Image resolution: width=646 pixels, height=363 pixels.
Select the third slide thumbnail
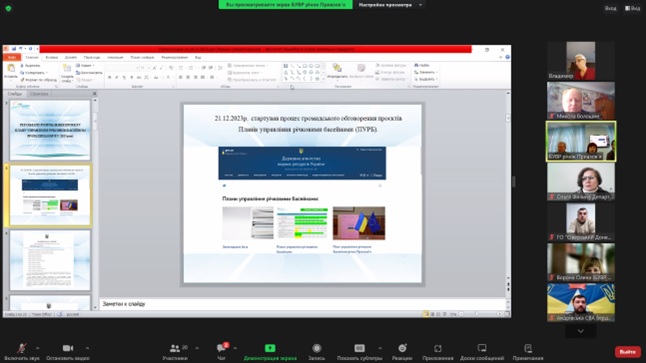[50, 260]
